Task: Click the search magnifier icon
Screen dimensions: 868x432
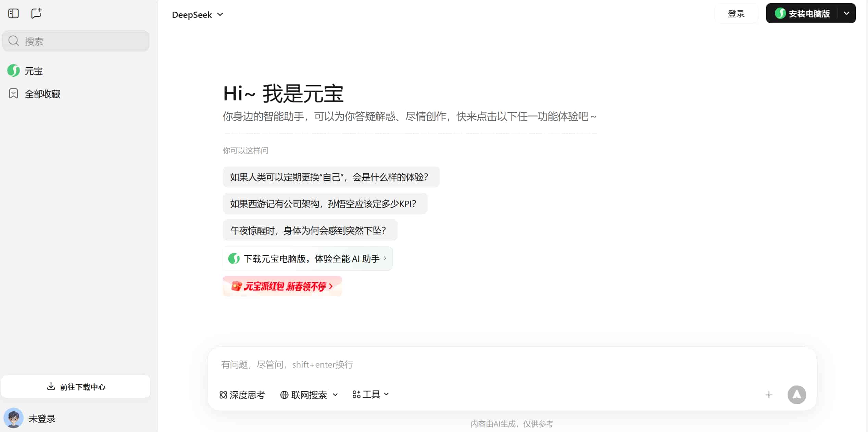Action: pyautogui.click(x=14, y=41)
